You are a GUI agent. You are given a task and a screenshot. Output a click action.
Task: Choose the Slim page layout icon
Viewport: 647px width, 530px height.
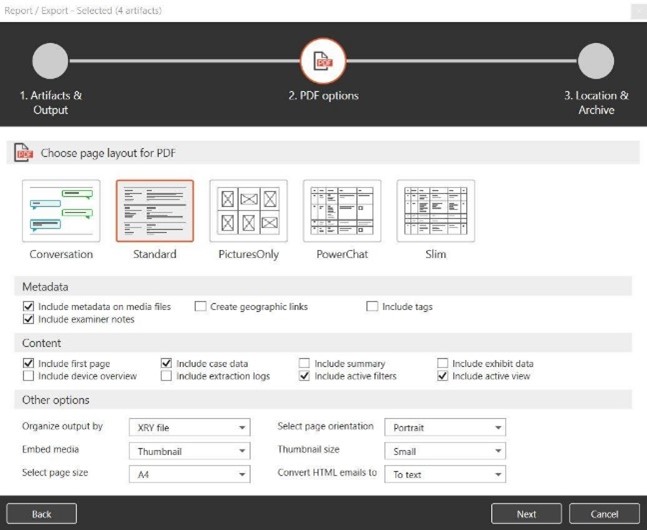tap(435, 211)
